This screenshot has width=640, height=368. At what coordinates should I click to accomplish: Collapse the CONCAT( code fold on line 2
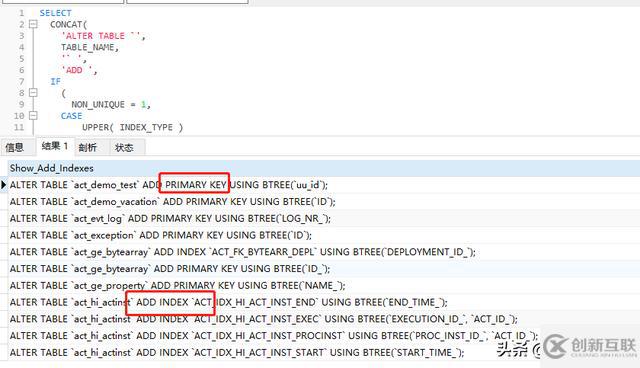click(x=33, y=24)
